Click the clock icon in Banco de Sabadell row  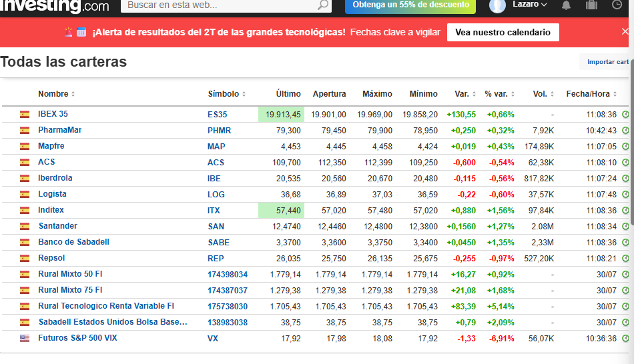click(x=625, y=243)
